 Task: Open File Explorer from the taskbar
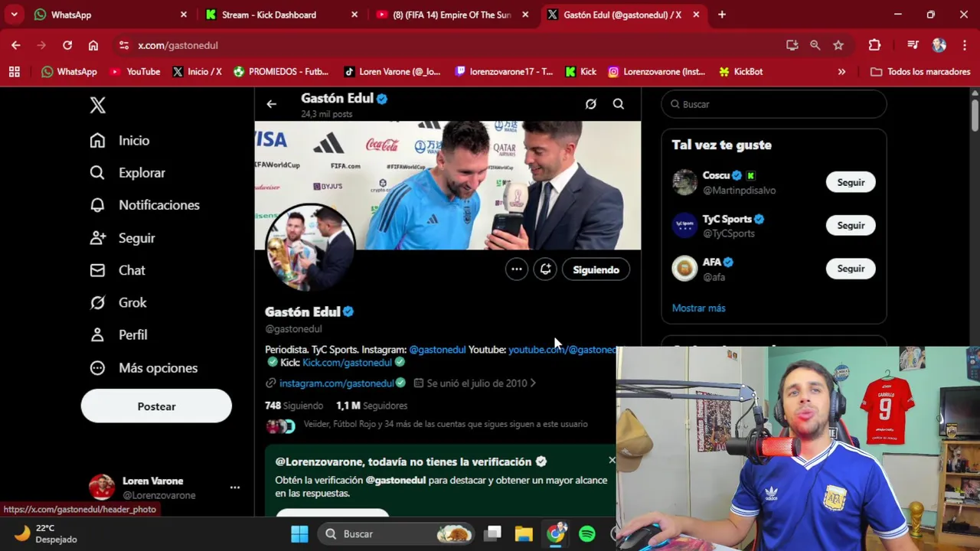(524, 533)
